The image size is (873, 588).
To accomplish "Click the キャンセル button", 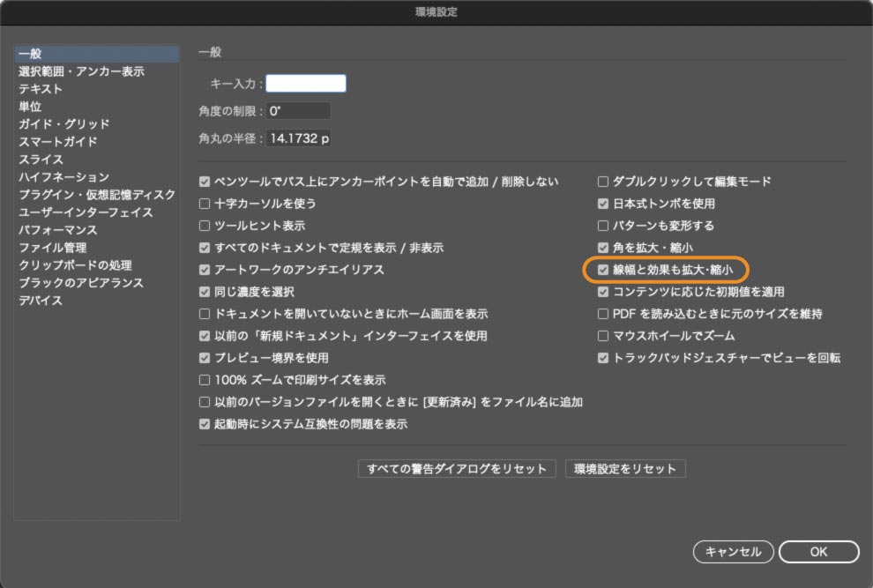I will pos(733,552).
